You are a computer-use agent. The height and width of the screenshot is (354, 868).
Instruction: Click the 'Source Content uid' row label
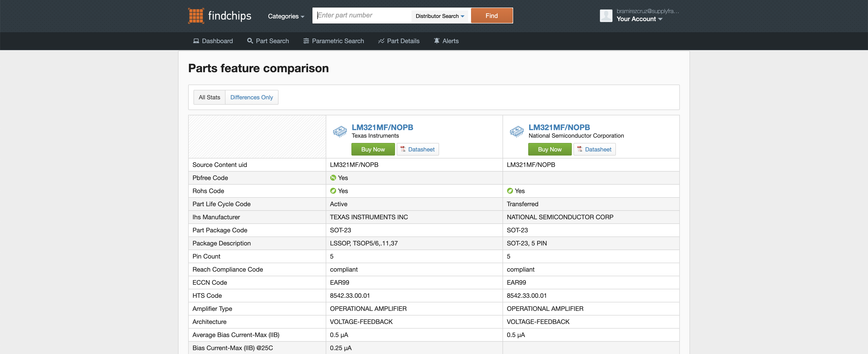219,165
